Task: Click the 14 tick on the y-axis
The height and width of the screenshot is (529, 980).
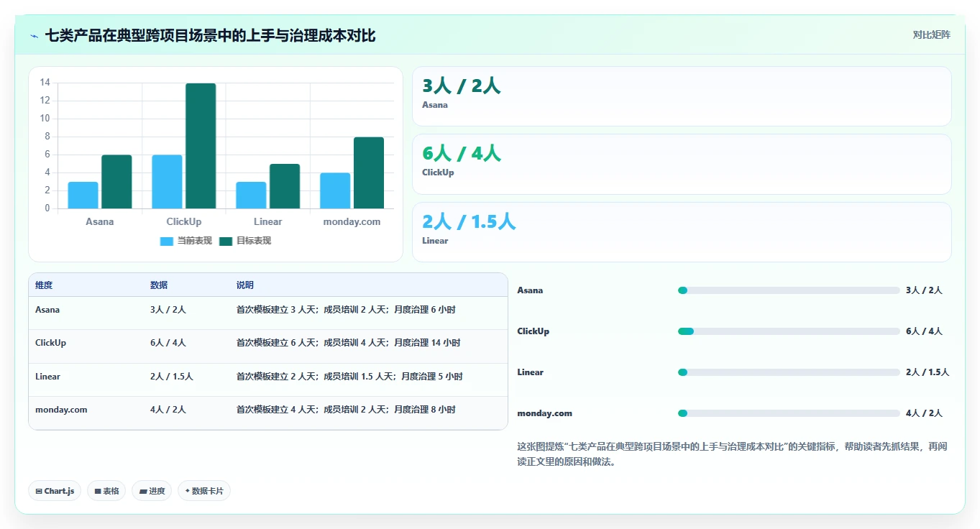Action: pyautogui.click(x=45, y=83)
